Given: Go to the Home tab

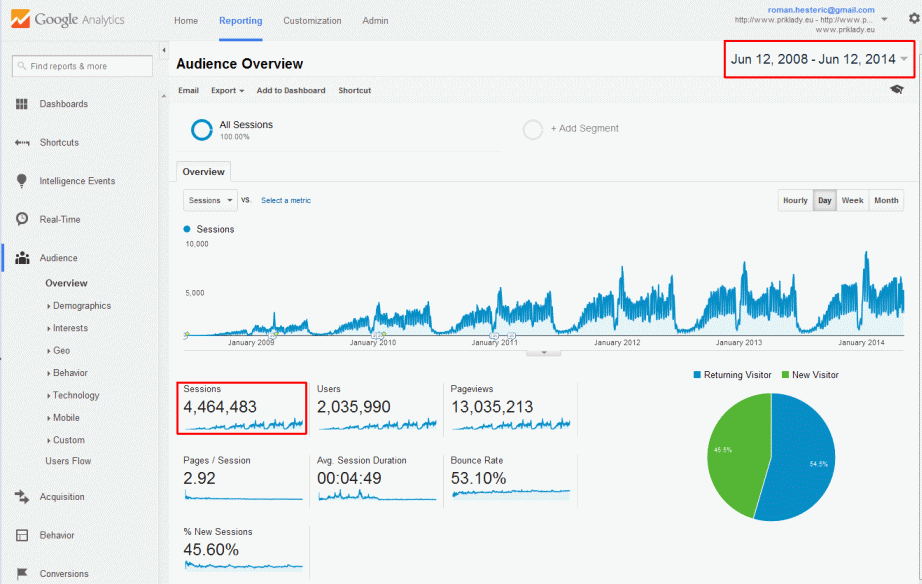Looking at the screenshot, I should 186,21.
